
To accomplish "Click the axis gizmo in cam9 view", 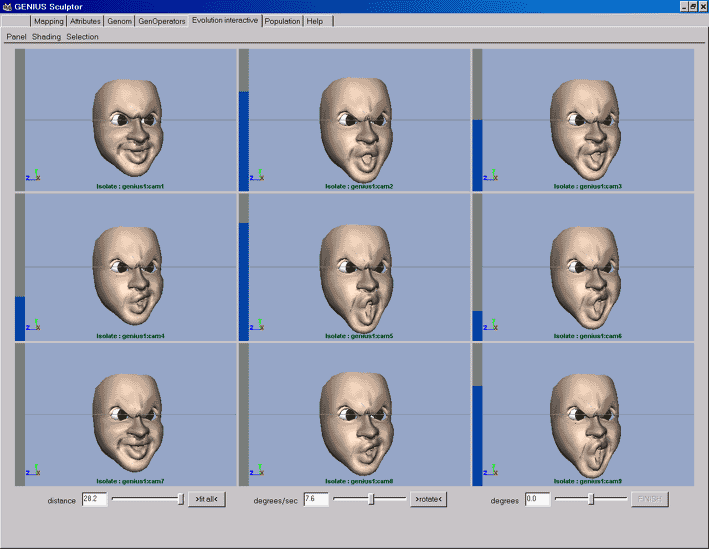I will click(x=491, y=470).
